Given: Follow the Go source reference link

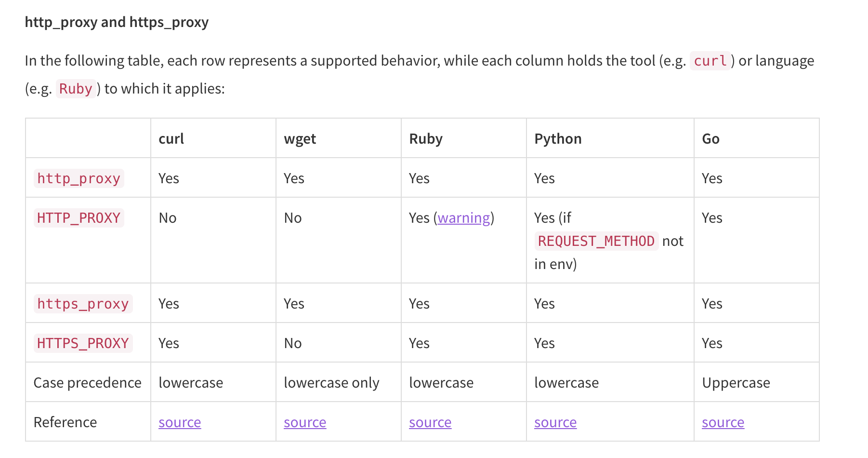Looking at the screenshot, I should (x=723, y=422).
